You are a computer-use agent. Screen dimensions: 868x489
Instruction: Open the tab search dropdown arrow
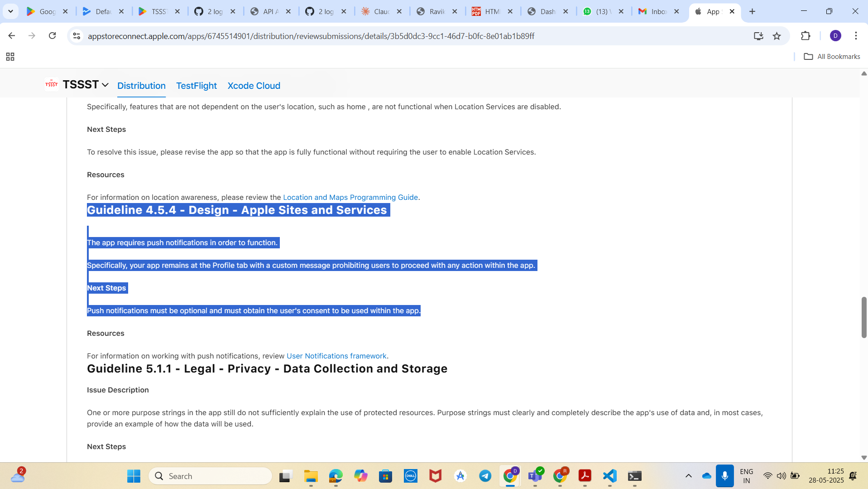pyautogui.click(x=10, y=11)
